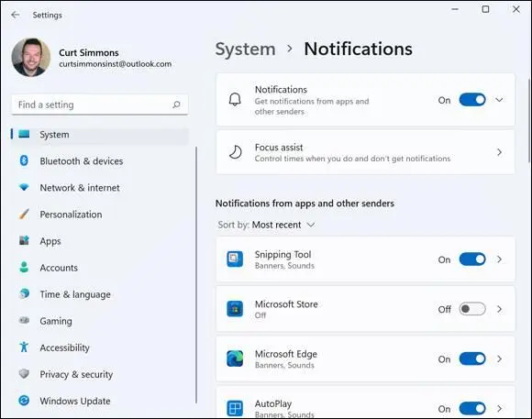Click the bell icon in the Notifications card
This screenshot has width=532, height=419.
[235, 100]
